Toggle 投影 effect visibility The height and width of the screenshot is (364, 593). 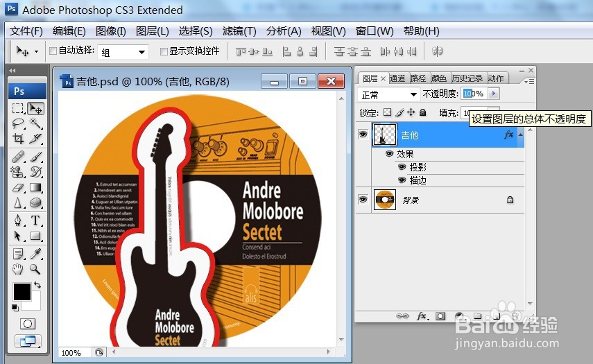click(402, 167)
